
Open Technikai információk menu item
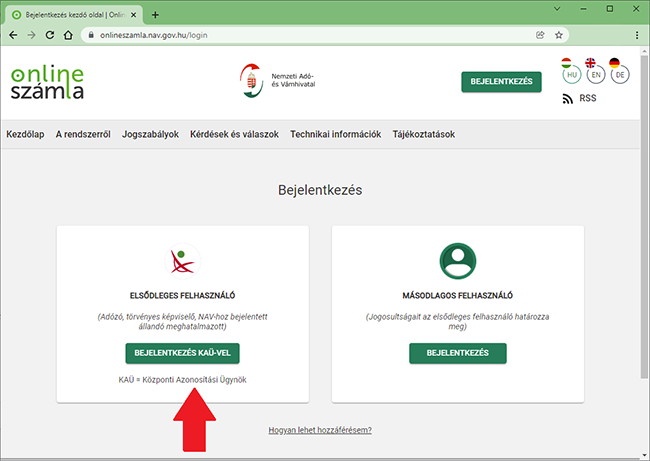point(335,134)
